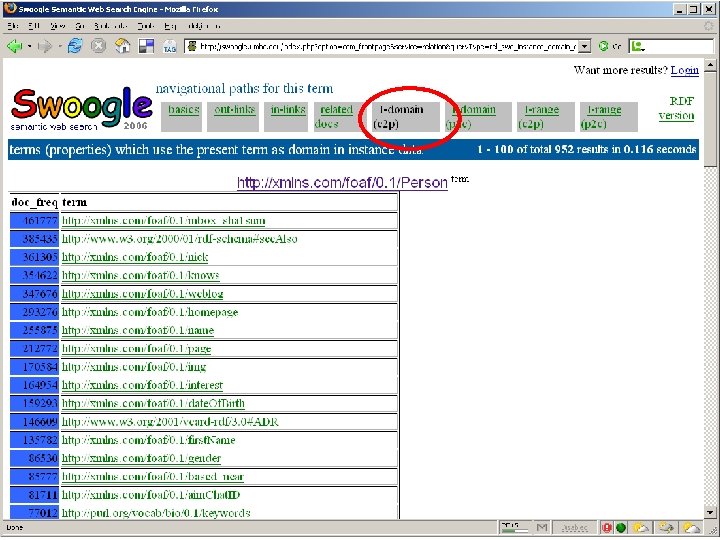This screenshot has height=540, width=720.
Task: Open the vcard-rdf/3.0#ADR link
Action: coord(170,422)
